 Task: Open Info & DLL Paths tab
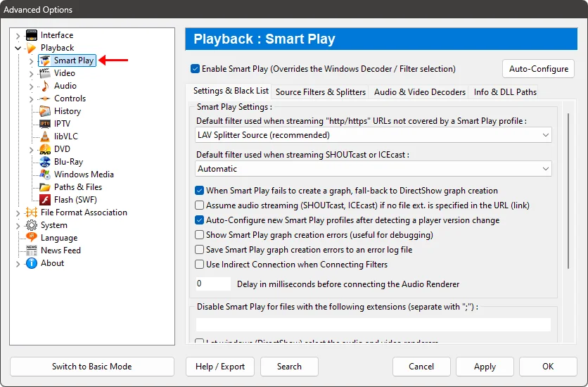coord(505,92)
